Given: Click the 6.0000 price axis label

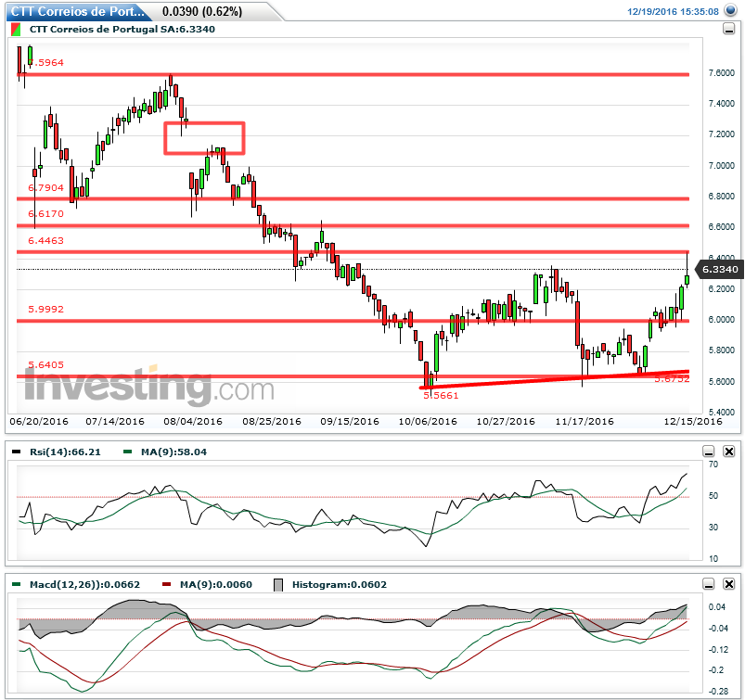Looking at the screenshot, I should (721, 320).
